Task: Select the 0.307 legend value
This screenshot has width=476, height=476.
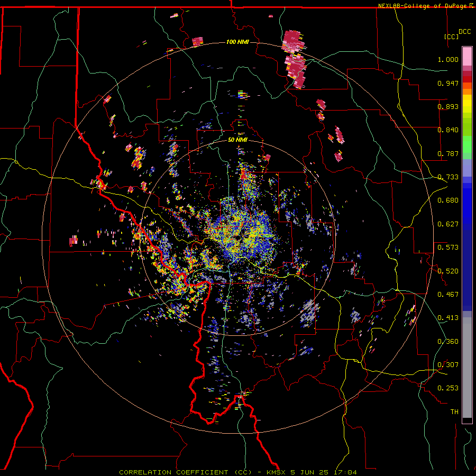Action: [448, 365]
